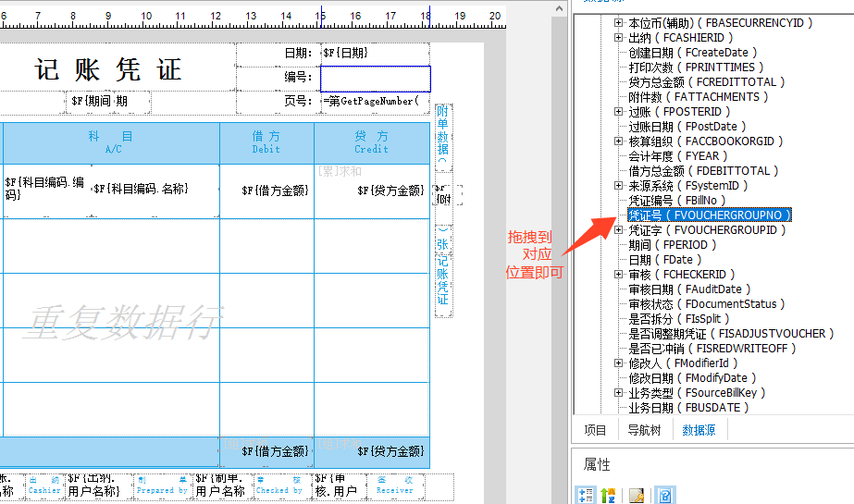Select the categorized view icon in properties panel
Image resolution: width=854 pixels, height=504 pixels.
pos(586,495)
